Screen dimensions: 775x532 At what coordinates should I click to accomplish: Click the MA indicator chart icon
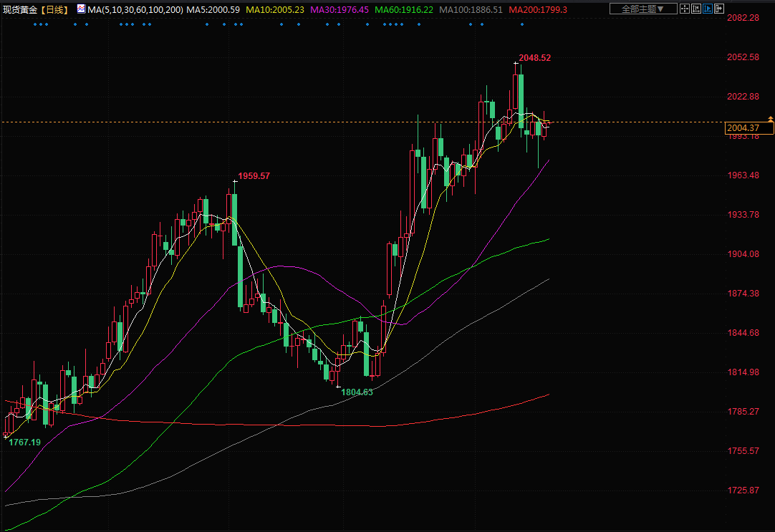[81, 10]
